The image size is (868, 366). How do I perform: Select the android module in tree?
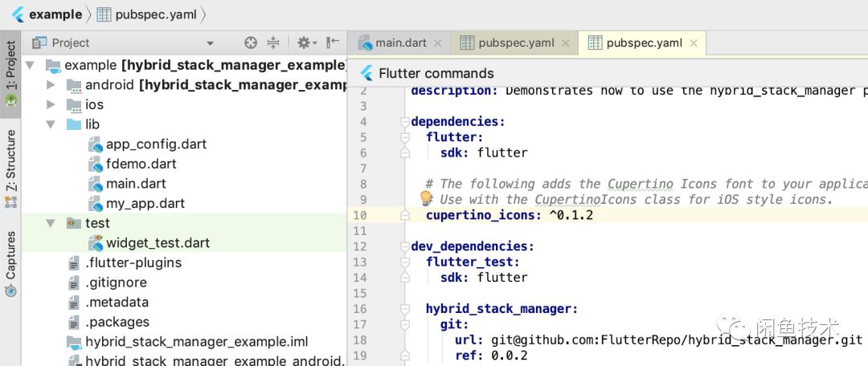(215, 85)
